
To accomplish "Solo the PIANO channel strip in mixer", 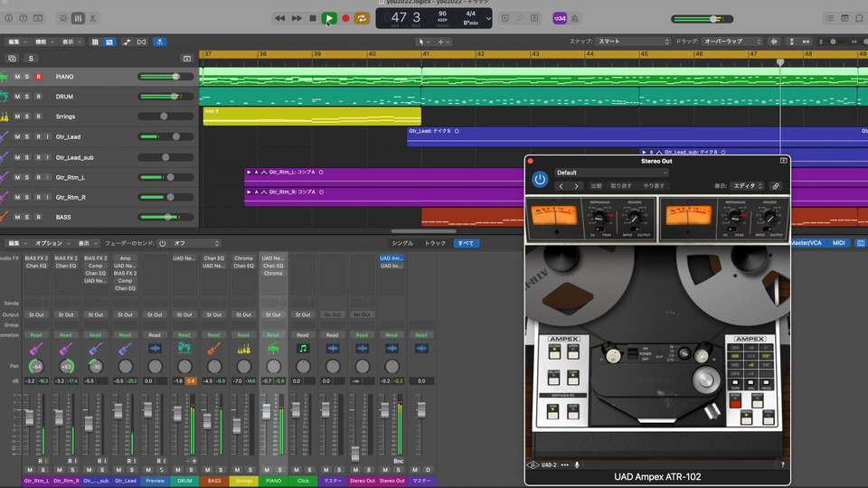I will [x=279, y=470].
